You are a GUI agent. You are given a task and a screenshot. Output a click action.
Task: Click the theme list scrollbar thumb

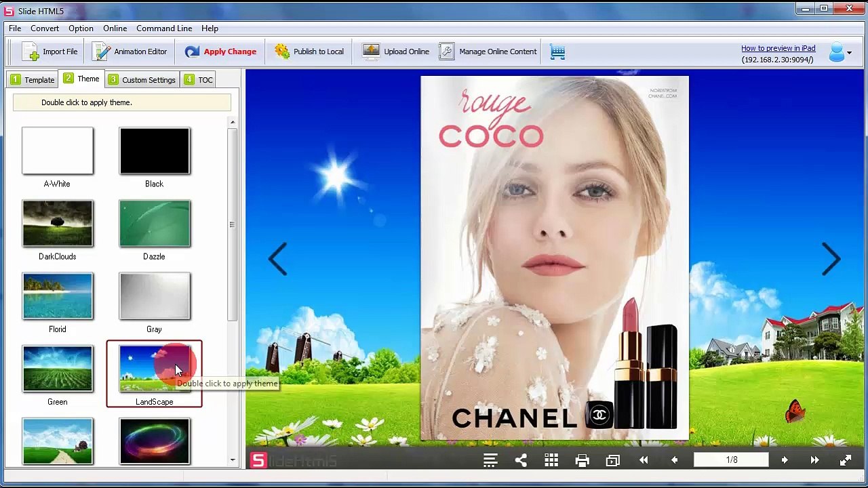tap(233, 224)
